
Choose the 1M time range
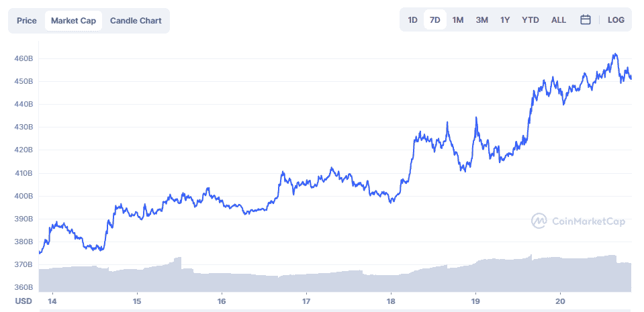pyautogui.click(x=458, y=20)
